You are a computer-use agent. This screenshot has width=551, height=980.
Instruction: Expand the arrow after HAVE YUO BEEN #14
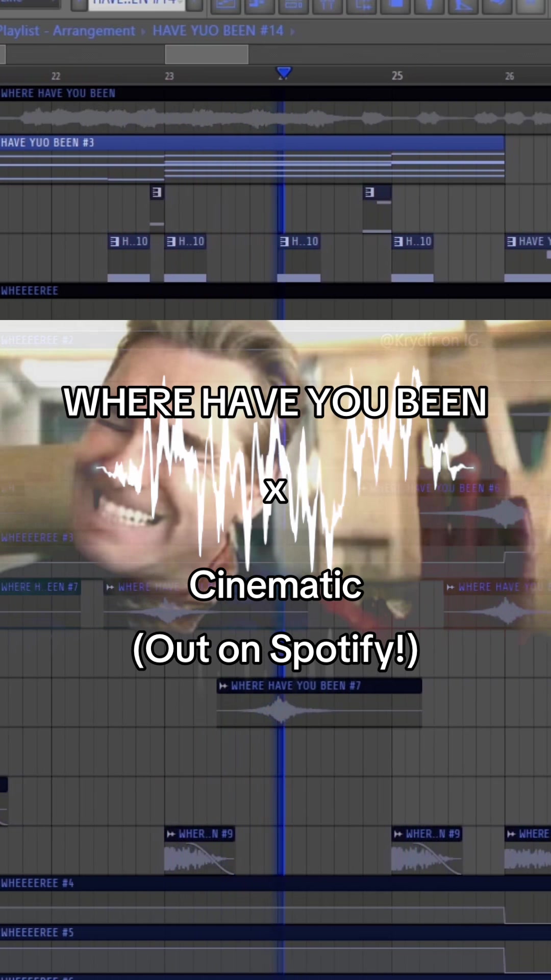292,31
